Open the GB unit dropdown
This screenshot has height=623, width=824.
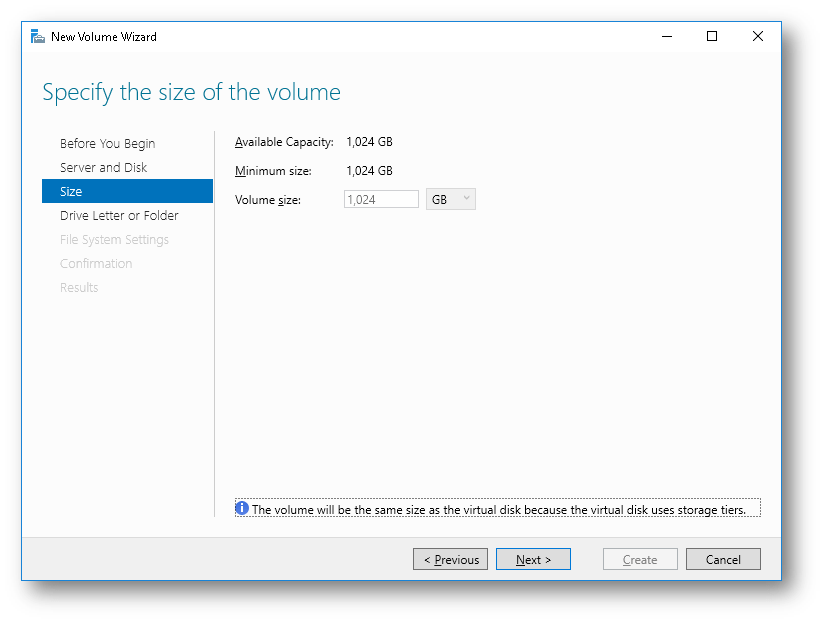pyautogui.click(x=449, y=199)
